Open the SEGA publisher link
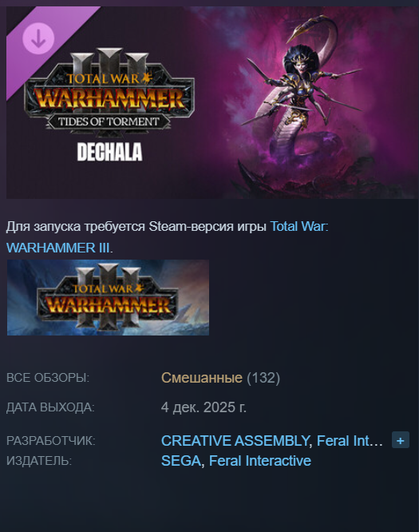Image resolution: width=419 pixels, height=532 pixels. pos(181,461)
